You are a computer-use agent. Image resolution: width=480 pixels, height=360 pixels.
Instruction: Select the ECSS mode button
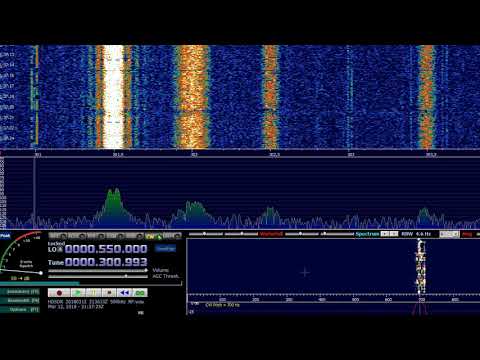coord(77,236)
